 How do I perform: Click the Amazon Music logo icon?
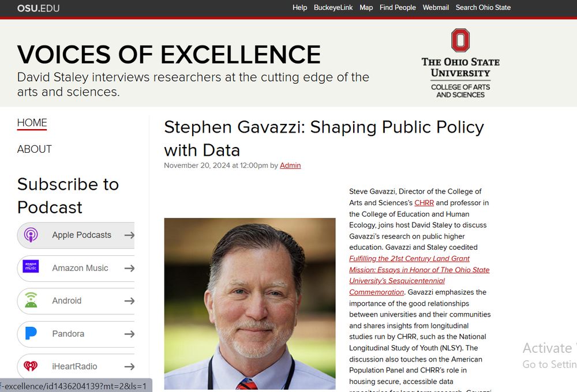tap(31, 268)
